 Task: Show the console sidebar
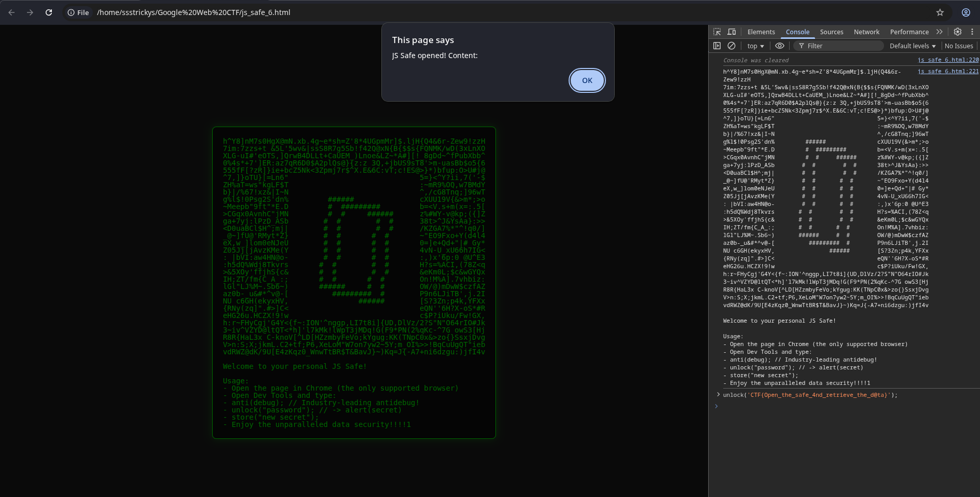coord(717,46)
